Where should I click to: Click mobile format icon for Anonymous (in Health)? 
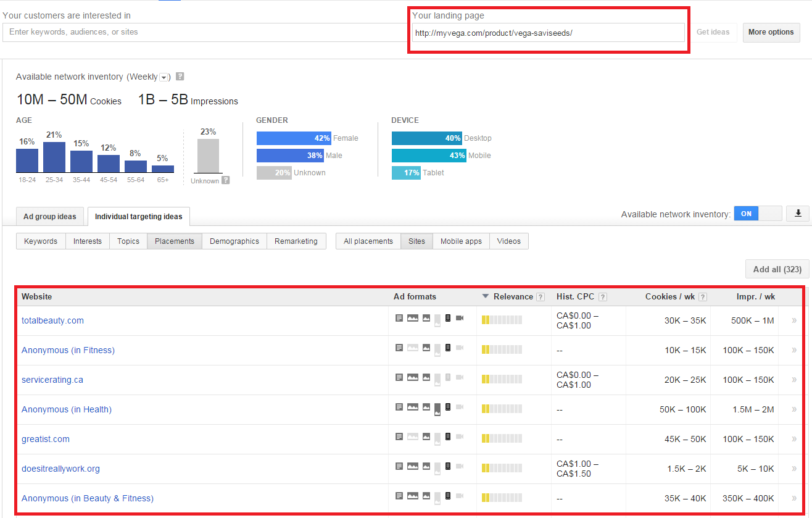point(448,407)
